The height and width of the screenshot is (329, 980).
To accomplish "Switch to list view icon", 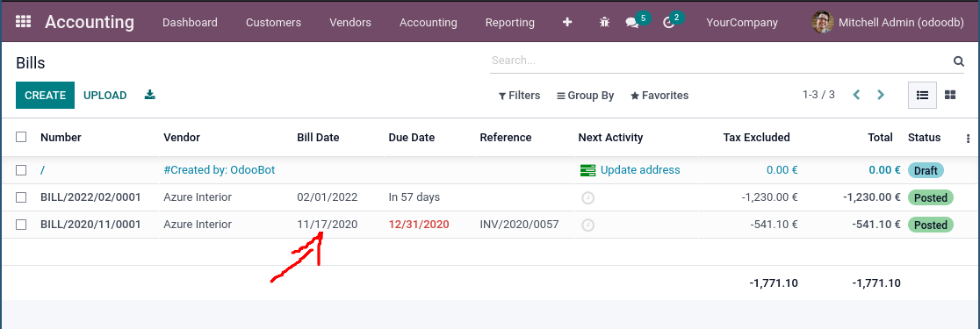I will [x=922, y=95].
